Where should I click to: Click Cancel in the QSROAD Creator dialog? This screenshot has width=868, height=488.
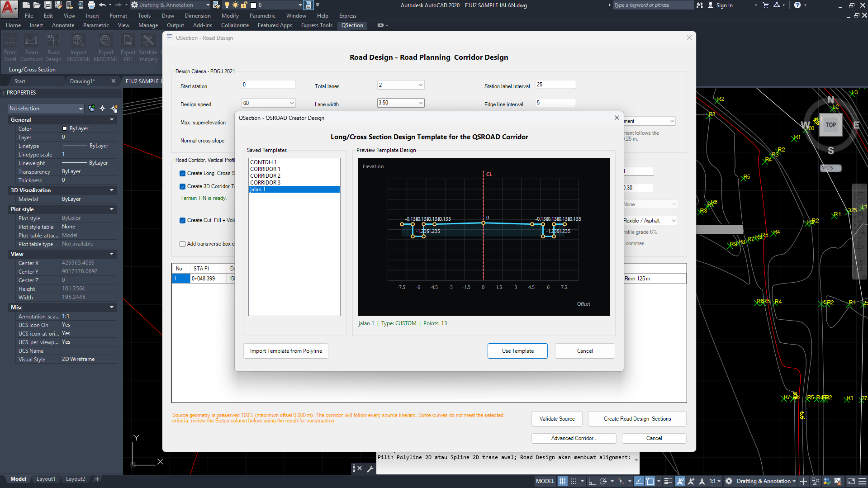coord(585,351)
